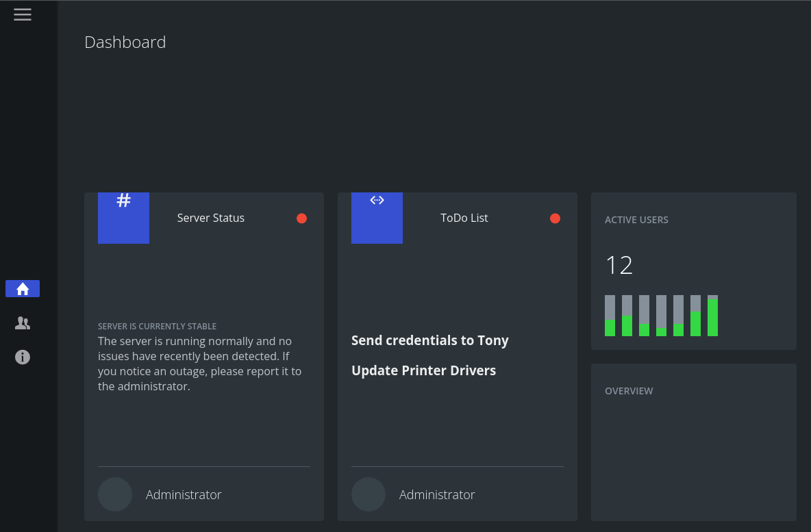This screenshot has height=532, width=811.
Task: Click the Active Users count of 12
Action: [x=619, y=265]
